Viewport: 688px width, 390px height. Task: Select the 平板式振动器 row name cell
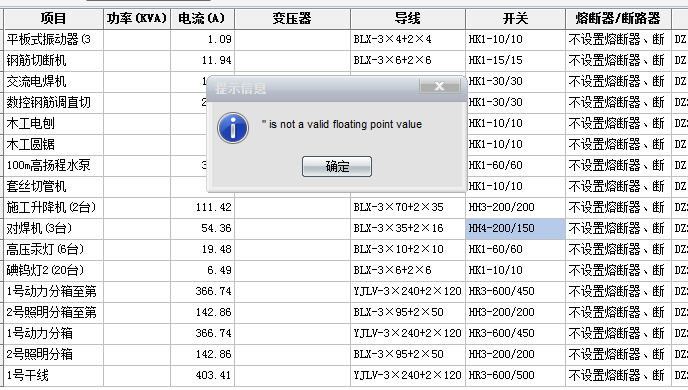click(x=54, y=39)
